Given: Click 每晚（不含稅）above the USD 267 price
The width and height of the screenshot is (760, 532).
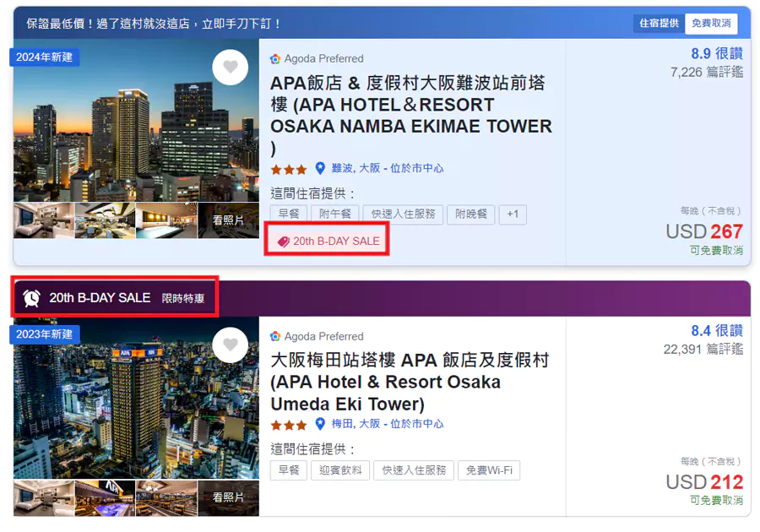Looking at the screenshot, I should pos(710,211).
